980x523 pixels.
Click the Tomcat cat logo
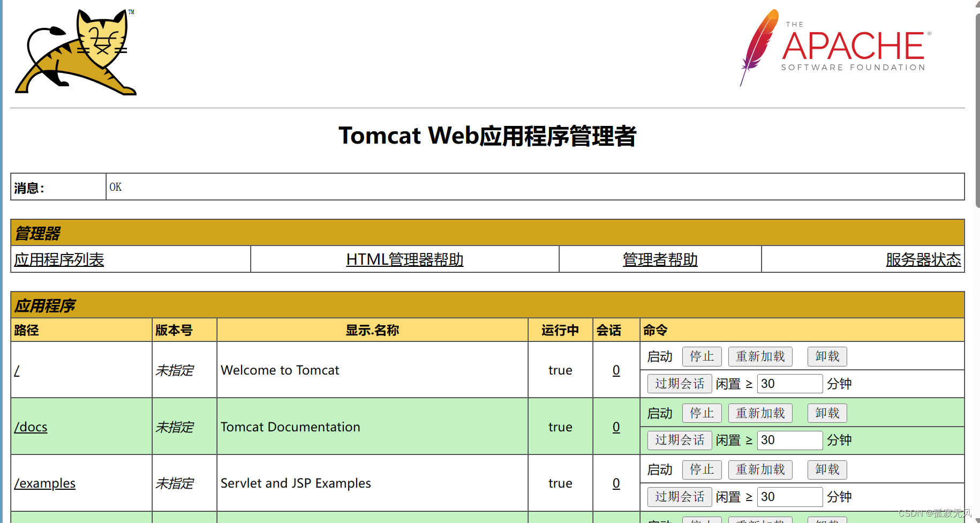coord(76,52)
